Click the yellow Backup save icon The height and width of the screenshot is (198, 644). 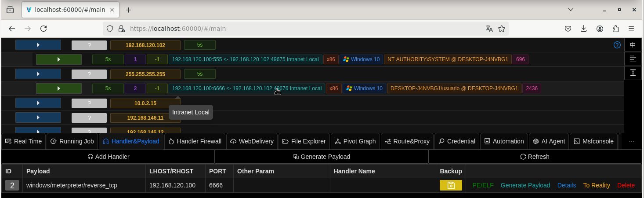pos(451,185)
